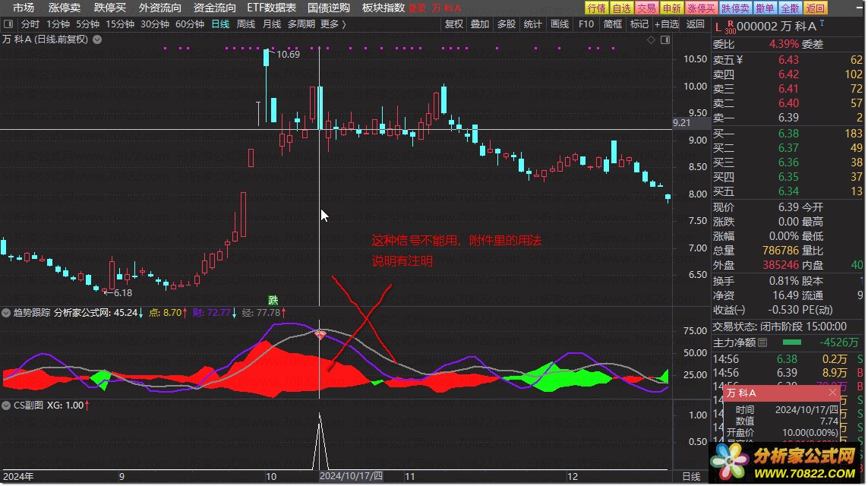This screenshot has width=868, height=486.
Task: Click the signal diamond on trend indicator
Action: pos(320,334)
